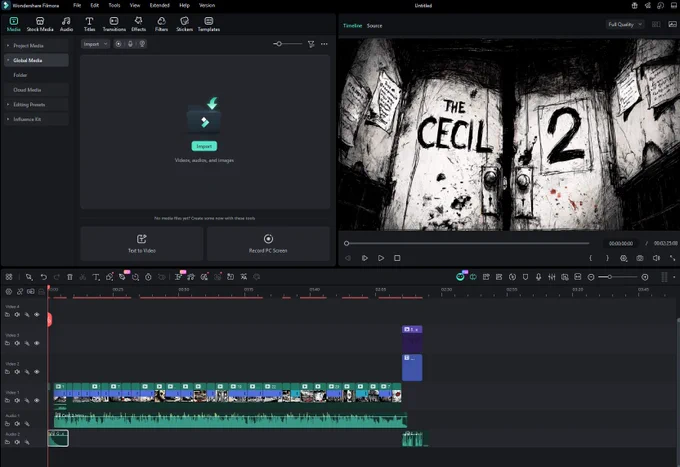680x467 pixels.
Task: Open the Stickers panel
Action: click(x=184, y=24)
